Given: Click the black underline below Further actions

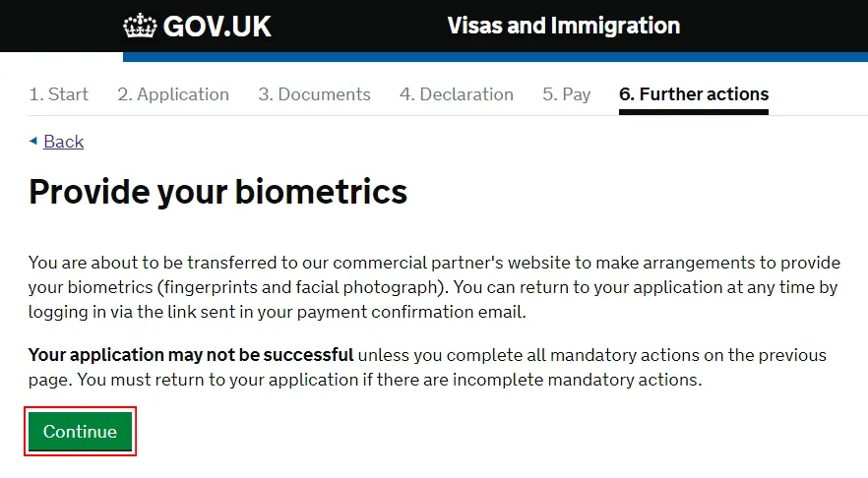Looking at the screenshot, I should (x=693, y=111).
